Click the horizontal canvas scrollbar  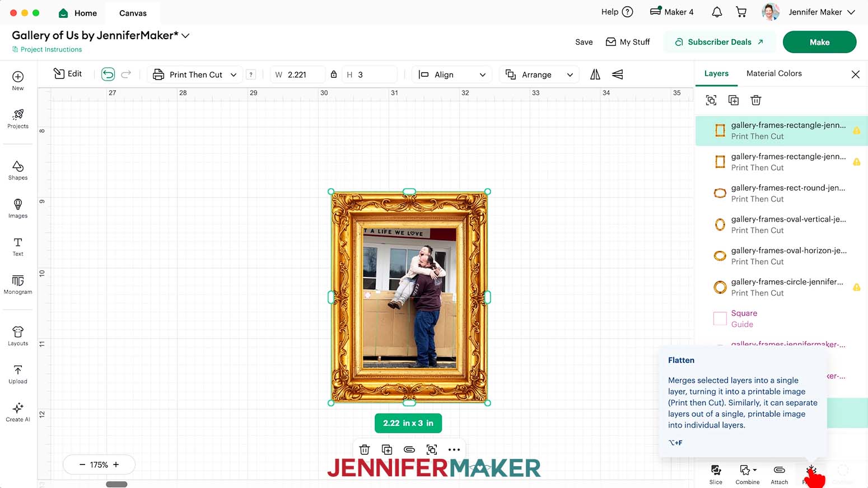click(x=116, y=484)
